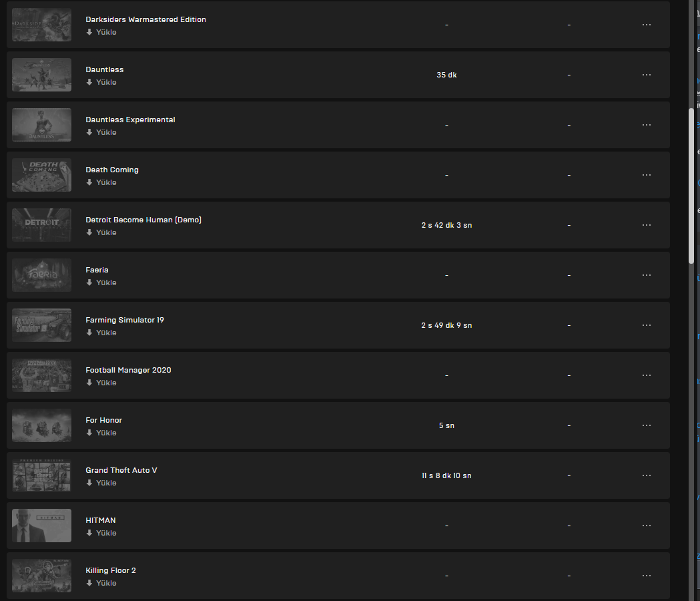Open three-dot menu for Darksiders Warmastered Edition

coord(646,25)
